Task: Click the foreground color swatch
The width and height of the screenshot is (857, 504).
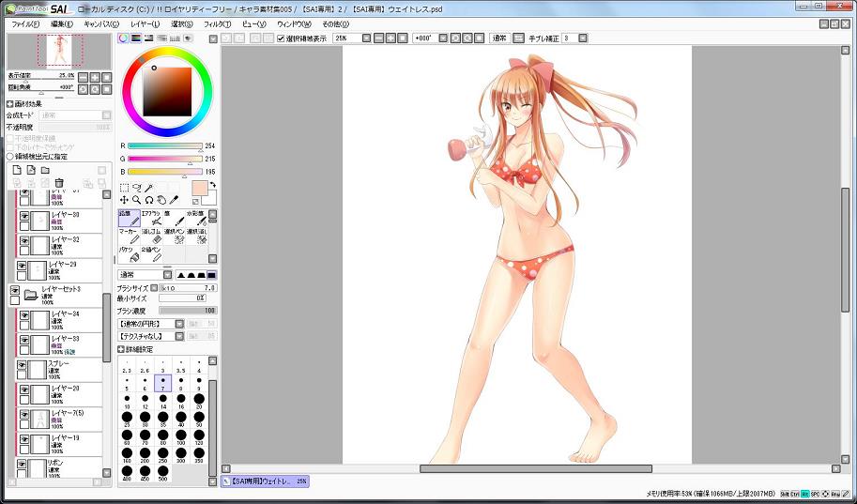Action: 199,189
